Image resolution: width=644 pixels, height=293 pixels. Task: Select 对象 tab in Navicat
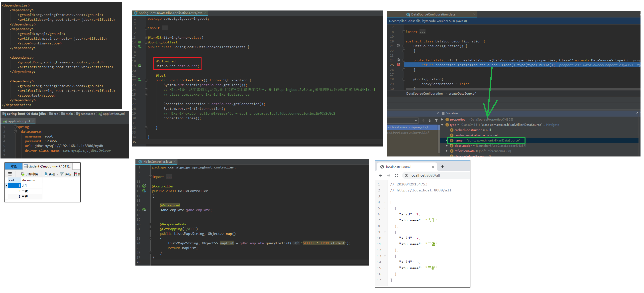[13, 166]
